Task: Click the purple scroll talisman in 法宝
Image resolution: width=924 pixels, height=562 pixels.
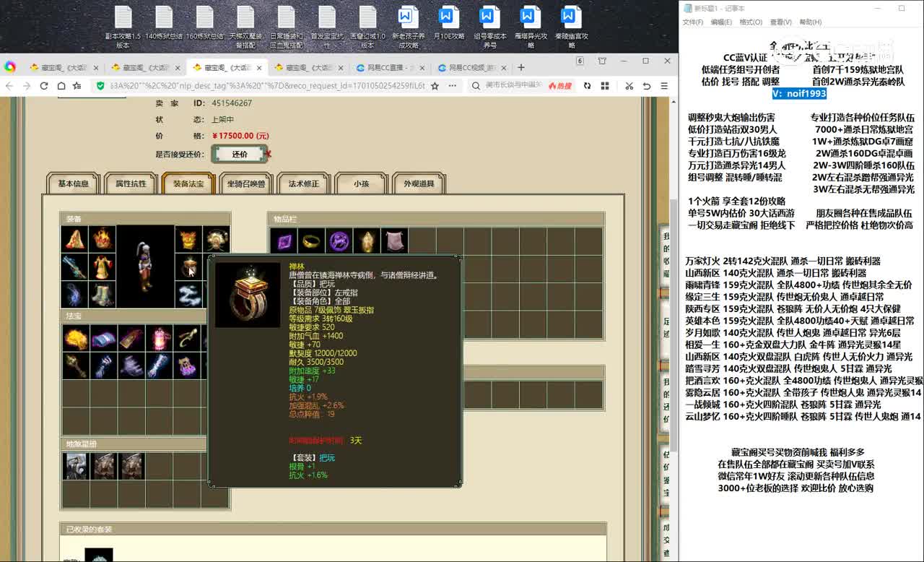Action: (x=103, y=337)
